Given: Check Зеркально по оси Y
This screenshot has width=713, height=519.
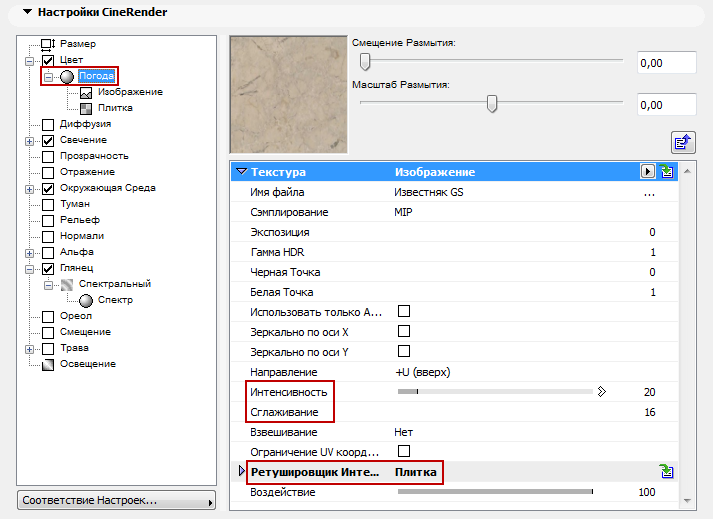Looking at the screenshot, I should pyautogui.click(x=404, y=351).
